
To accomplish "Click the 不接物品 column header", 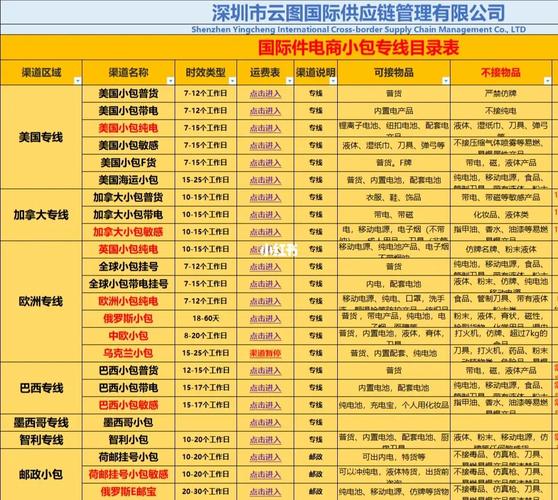I will coord(501,73).
